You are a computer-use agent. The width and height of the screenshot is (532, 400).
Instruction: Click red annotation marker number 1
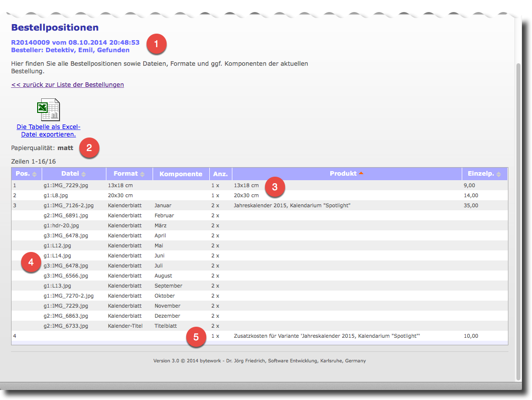156,44
